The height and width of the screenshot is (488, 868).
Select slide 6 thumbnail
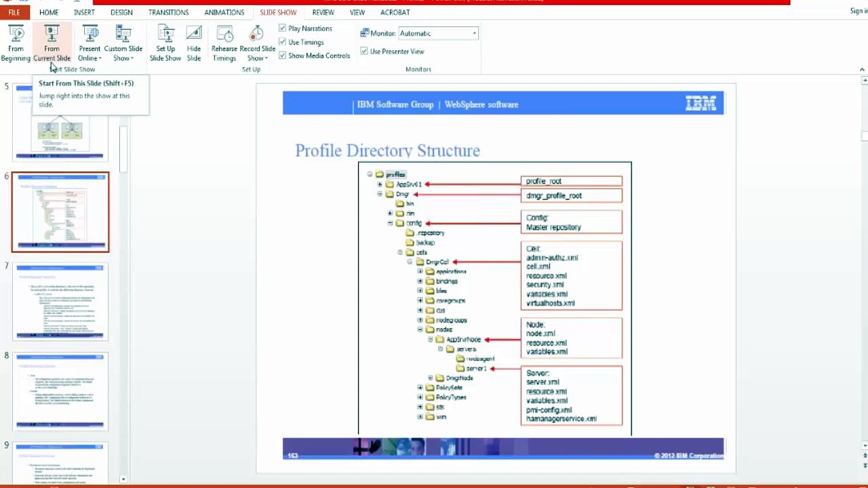click(60, 212)
